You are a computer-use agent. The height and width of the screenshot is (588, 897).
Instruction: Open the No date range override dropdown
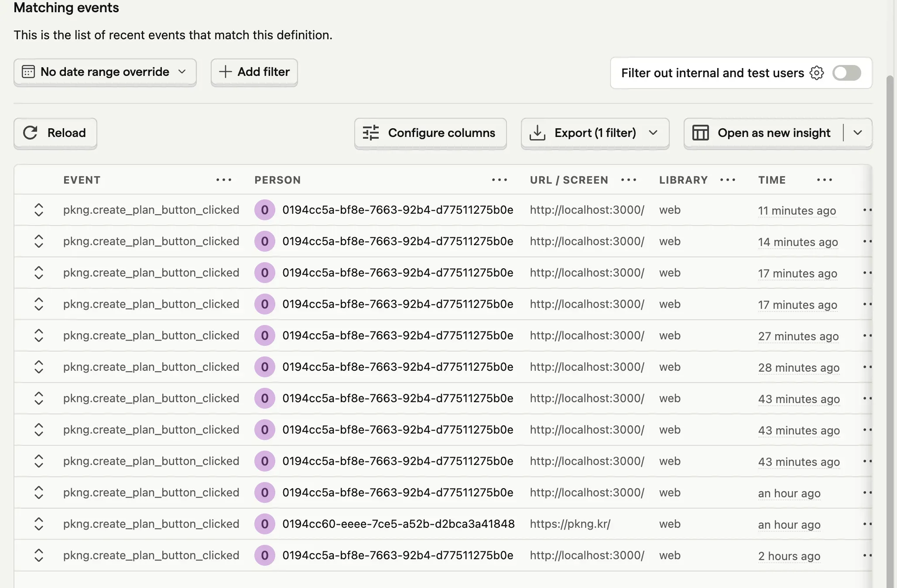(x=105, y=72)
